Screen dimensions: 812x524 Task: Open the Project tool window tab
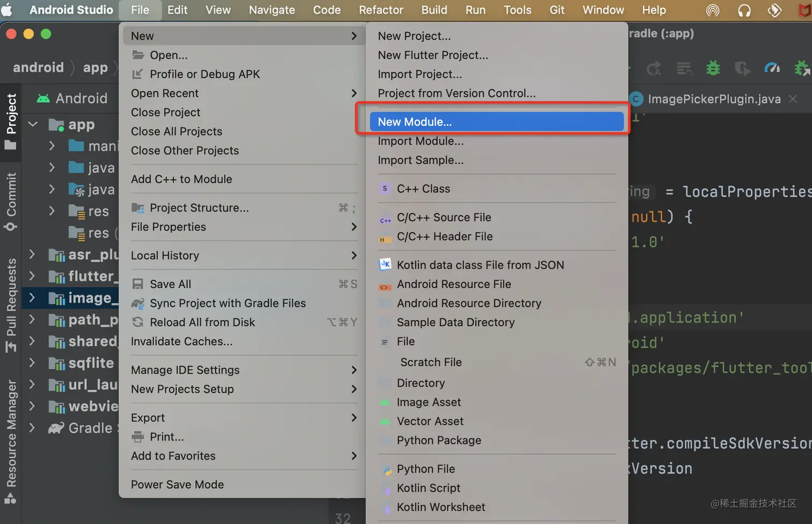pyautogui.click(x=11, y=121)
